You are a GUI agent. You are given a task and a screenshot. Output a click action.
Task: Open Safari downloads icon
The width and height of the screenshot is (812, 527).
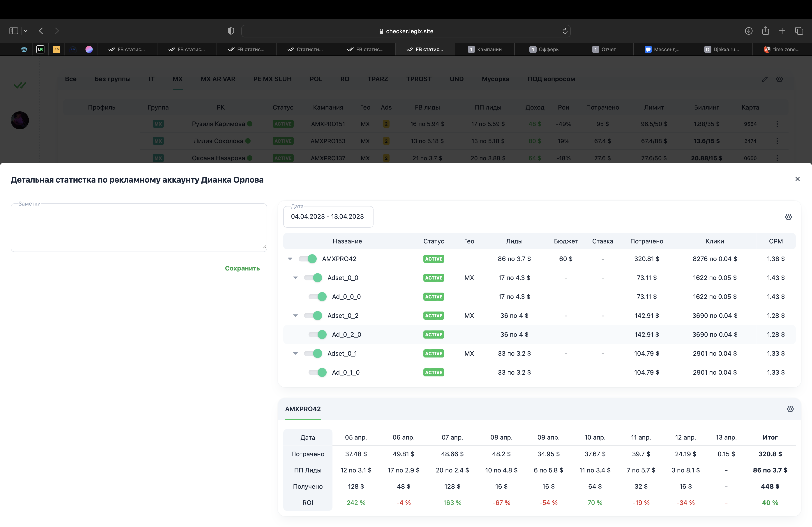click(x=749, y=31)
